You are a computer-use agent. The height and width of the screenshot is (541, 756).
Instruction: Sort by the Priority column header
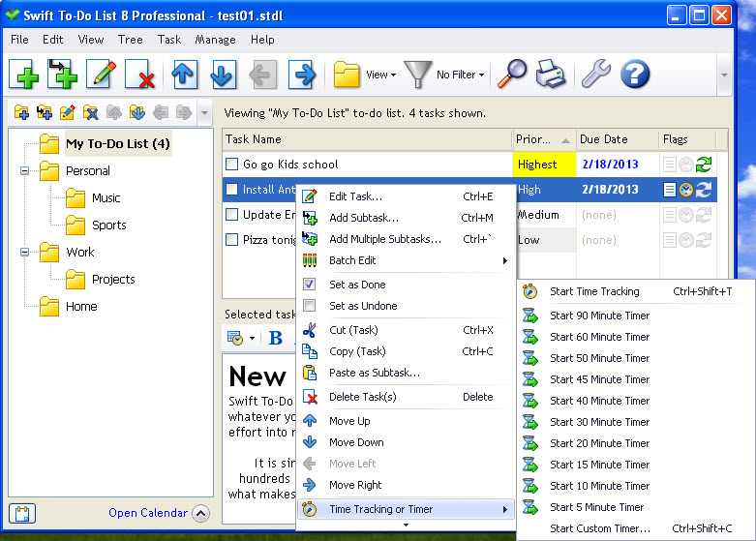pyautogui.click(x=543, y=139)
